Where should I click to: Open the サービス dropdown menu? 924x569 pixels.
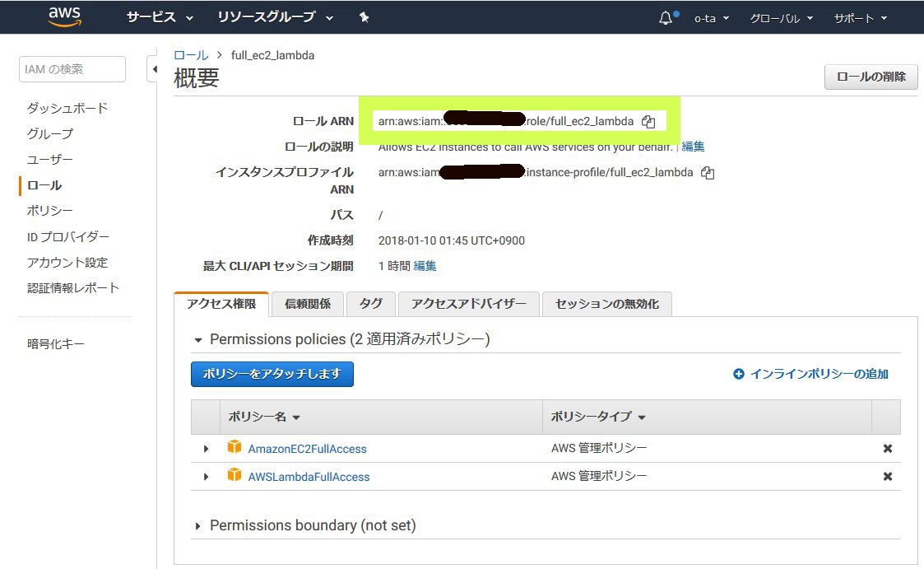[160, 17]
